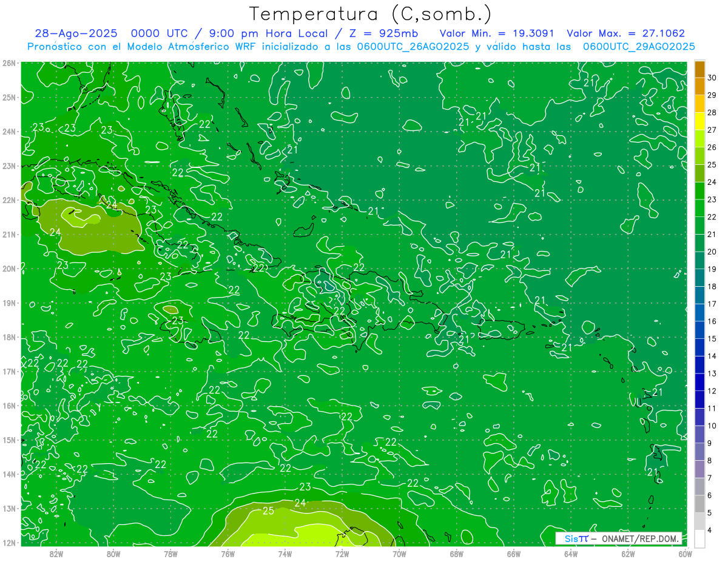
Task: Click the legend value label 17
Action: [x=712, y=304]
